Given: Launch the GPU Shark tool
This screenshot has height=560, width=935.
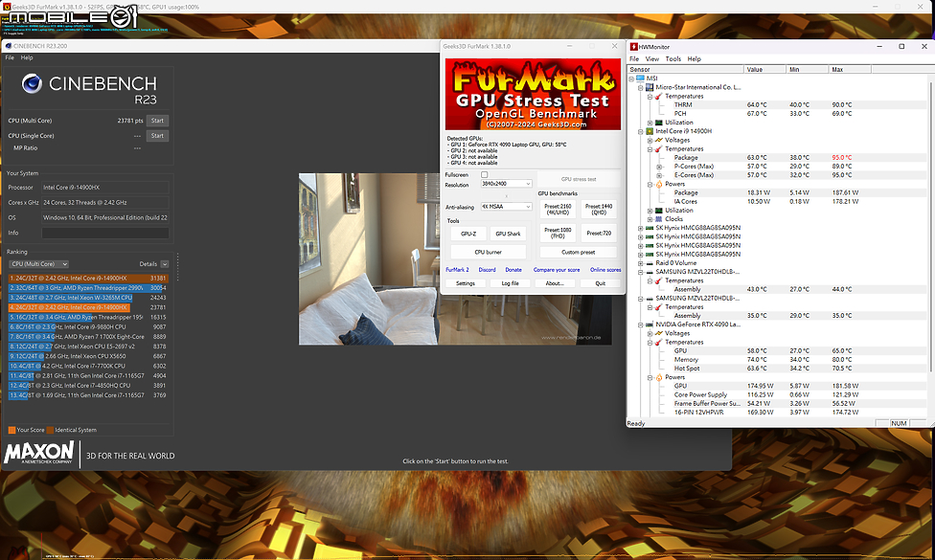Looking at the screenshot, I should pyautogui.click(x=508, y=234).
